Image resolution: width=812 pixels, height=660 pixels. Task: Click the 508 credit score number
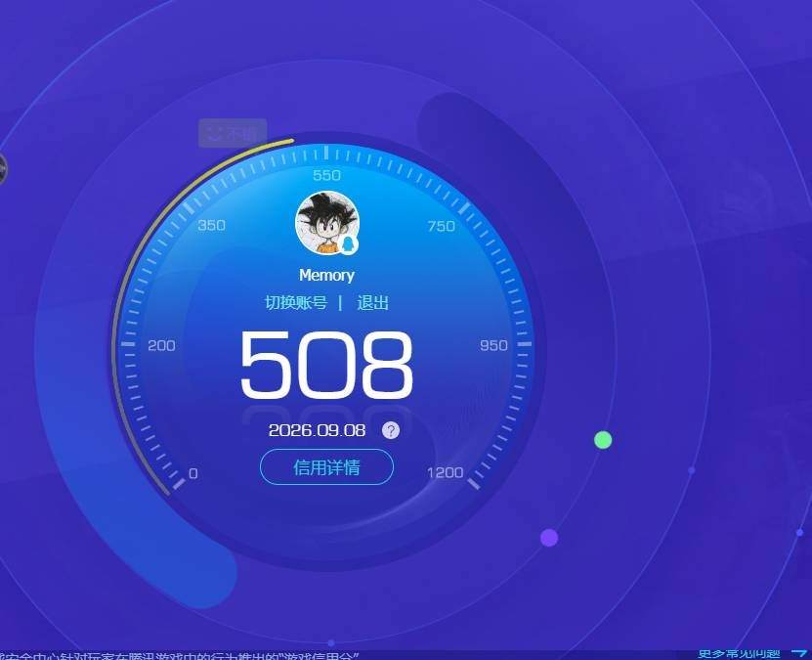pos(326,366)
